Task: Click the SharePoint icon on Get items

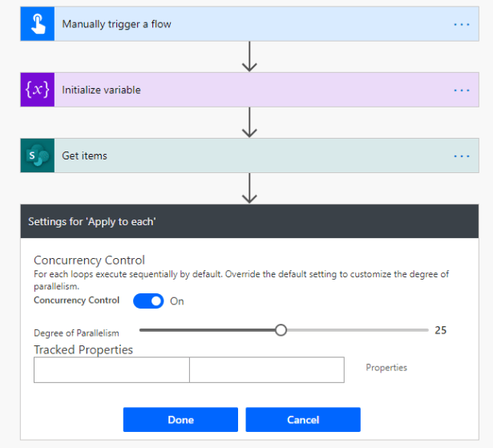Action: (37, 155)
